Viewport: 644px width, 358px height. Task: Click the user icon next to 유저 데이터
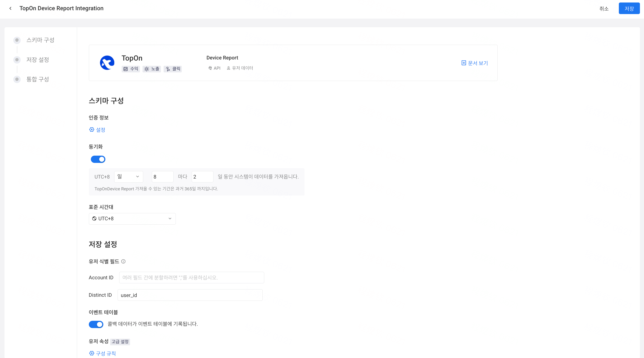(x=228, y=68)
